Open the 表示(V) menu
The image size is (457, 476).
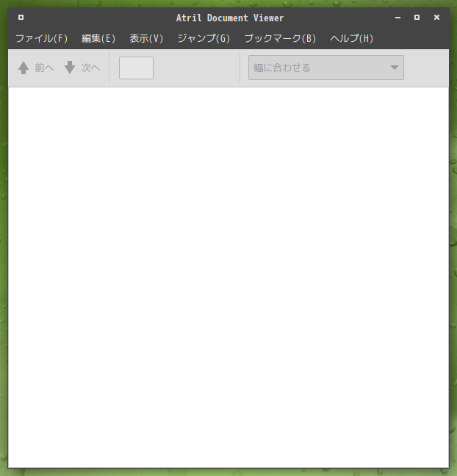tap(146, 38)
